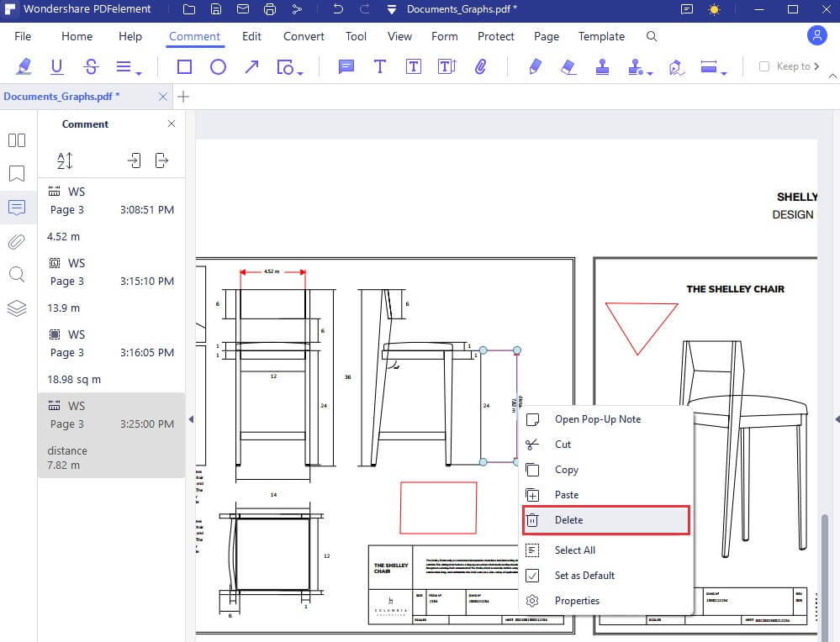
Task: Select the Underline annotation tool
Action: coord(56,66)
